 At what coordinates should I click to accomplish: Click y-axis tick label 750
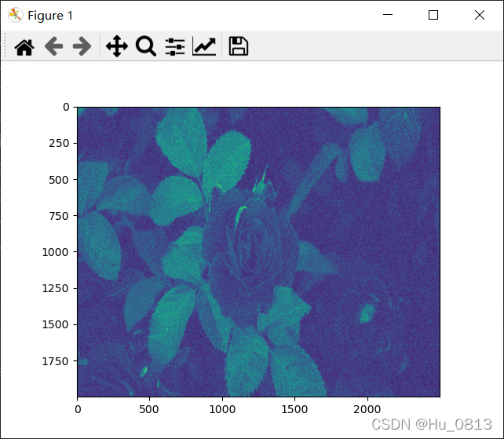click(x=59, y=216)
